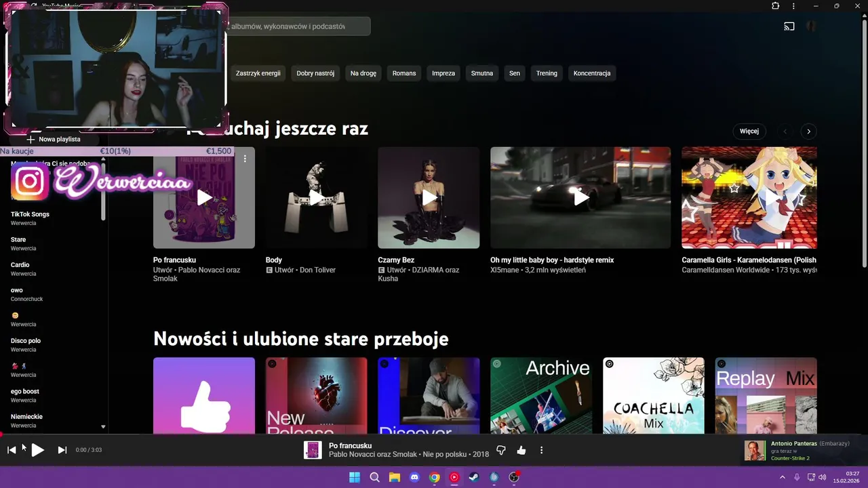
Task: Select the Smutna mood chip
Action: (x=482, y=73)
